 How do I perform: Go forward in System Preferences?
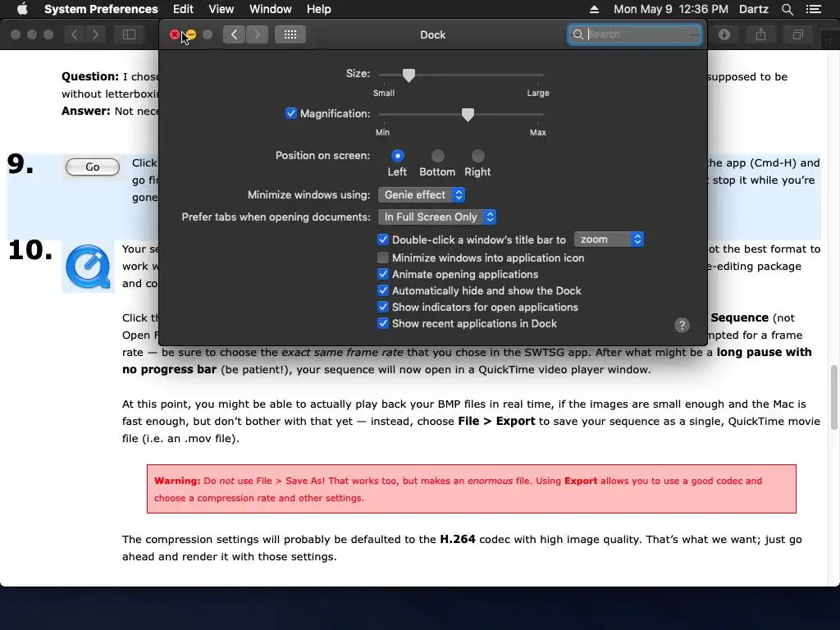[x=257, y=34]
